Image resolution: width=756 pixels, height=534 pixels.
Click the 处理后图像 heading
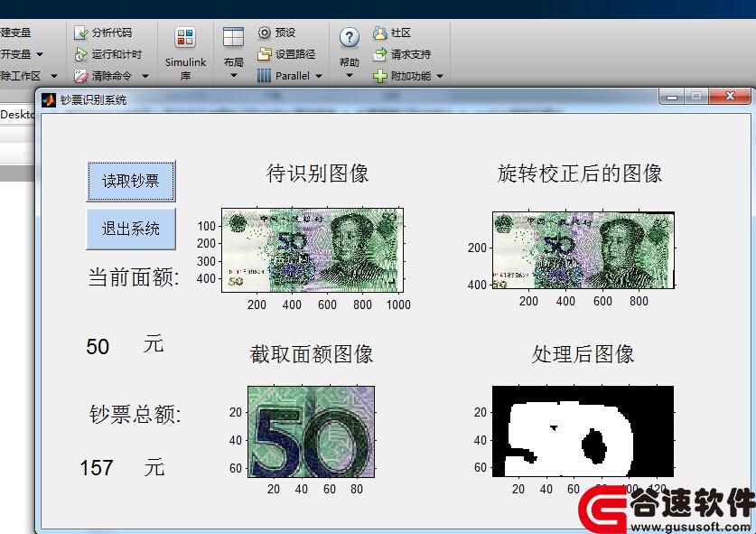pos(583,354)
